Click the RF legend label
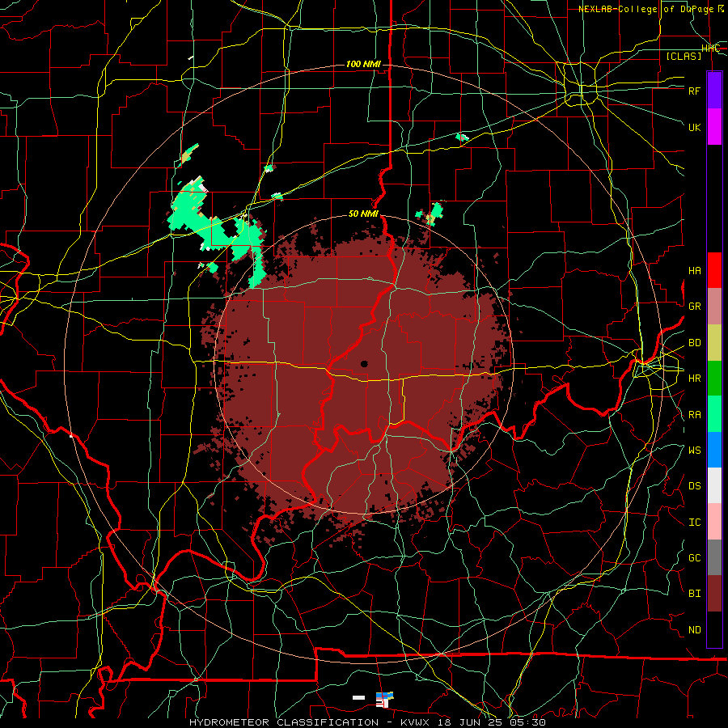 (695, 91)
